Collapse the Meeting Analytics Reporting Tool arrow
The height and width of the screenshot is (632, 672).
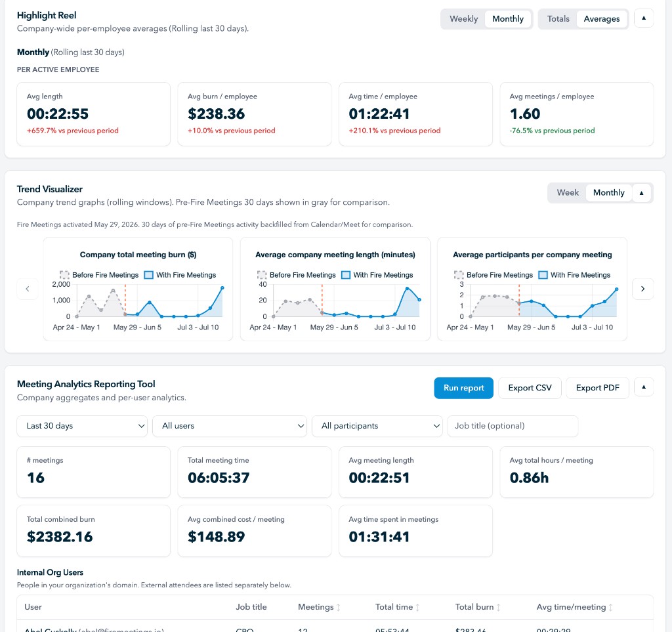tap(643, 387)
